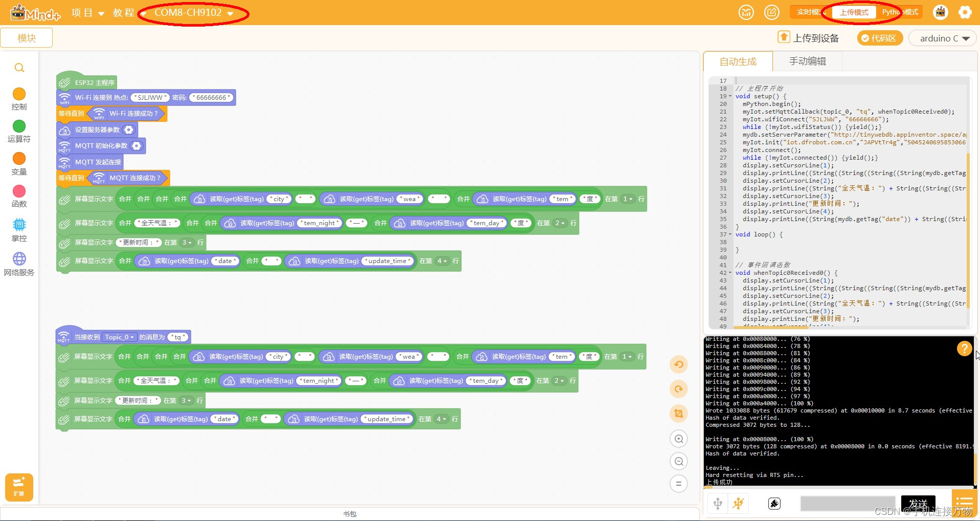Click the 发送 send button
The height and width of the screenshot is (521, 980).
coord(918,504)
